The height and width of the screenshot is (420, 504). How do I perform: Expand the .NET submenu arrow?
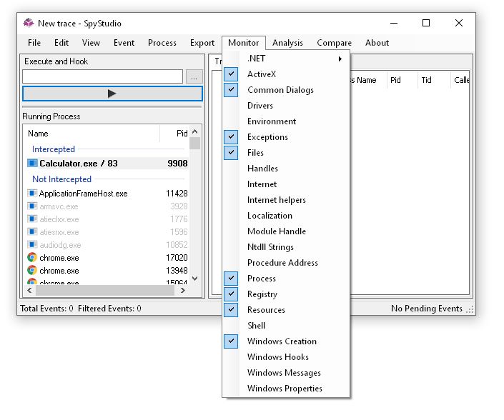point(340,59)
